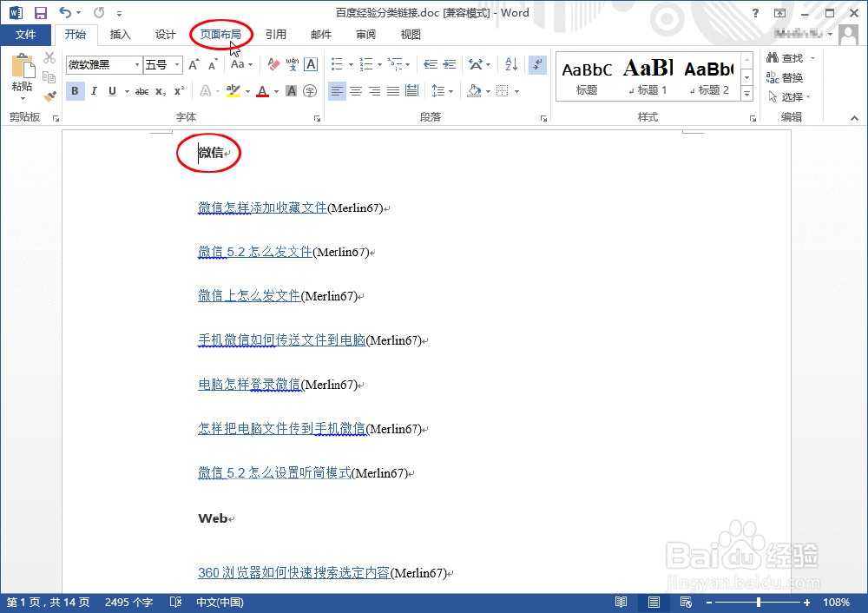This screenshot has width=868, height=613.
Task: Center align the paragraph
Action: 356,91
